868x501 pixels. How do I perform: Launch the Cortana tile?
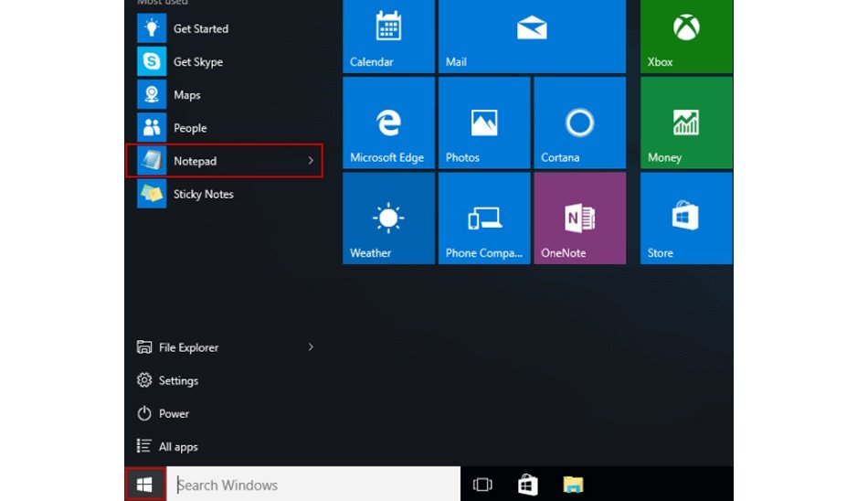[579, 123]
